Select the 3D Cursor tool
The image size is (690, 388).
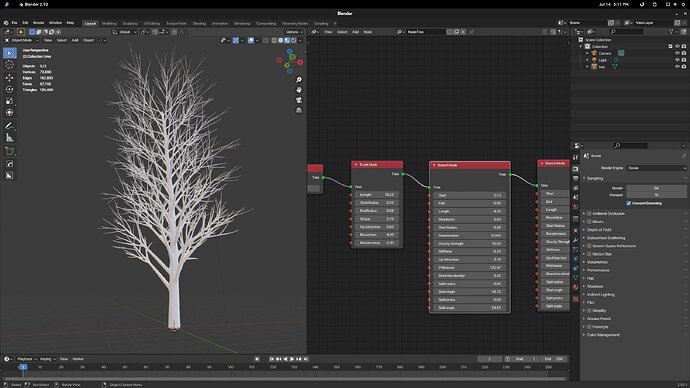coord(9,65)
